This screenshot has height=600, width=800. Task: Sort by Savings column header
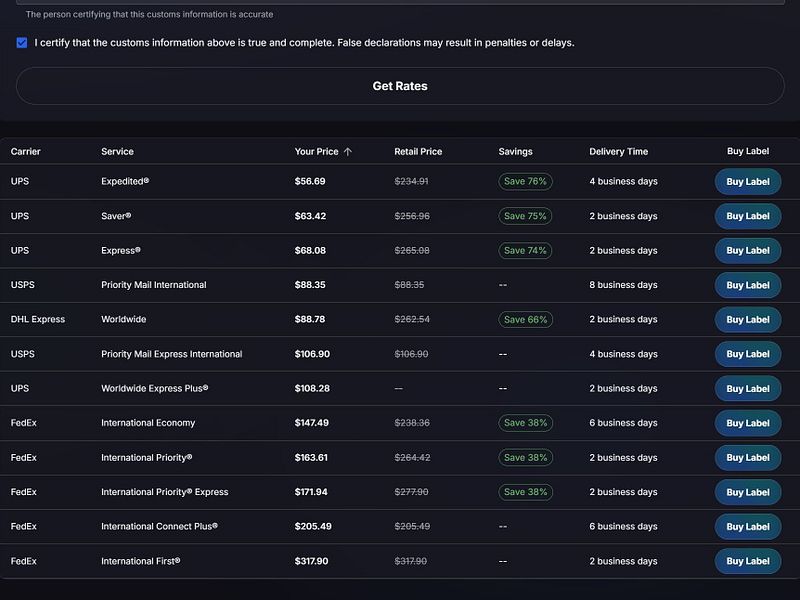[x=515, y=152]
